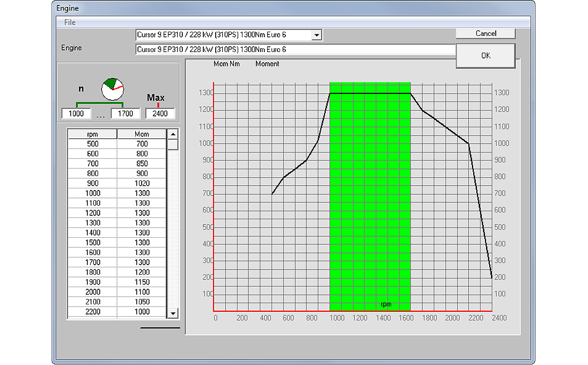Select the Mom cell 1000 in row 2200
The image size is (588, 365).
click(x=142, y=312)
